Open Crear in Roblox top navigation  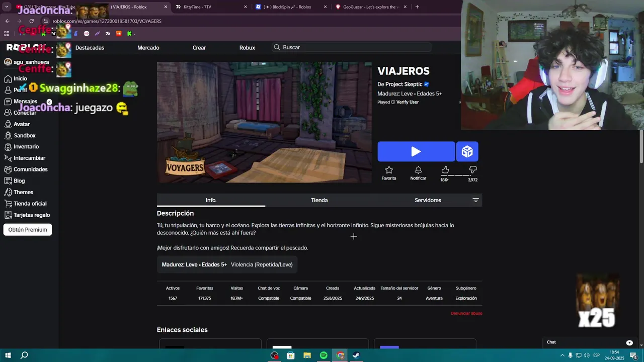click(199, 47)
